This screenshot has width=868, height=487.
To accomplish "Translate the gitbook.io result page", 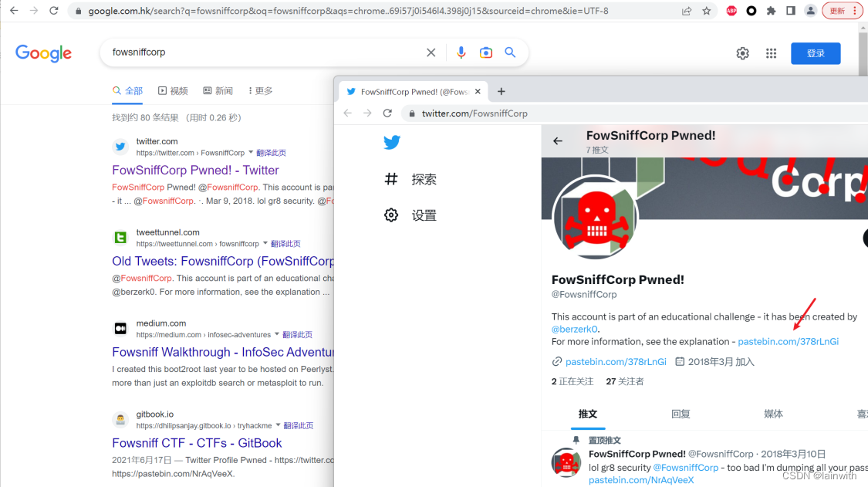I will tap(299, 425).
